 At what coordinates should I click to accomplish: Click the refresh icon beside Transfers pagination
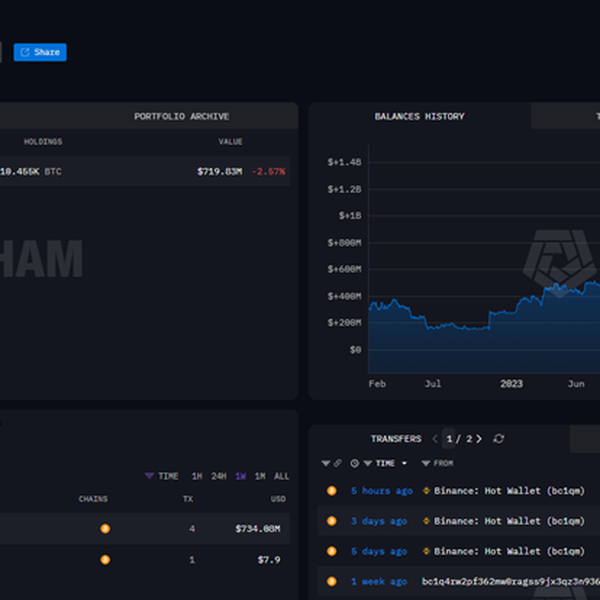[499, 439]
